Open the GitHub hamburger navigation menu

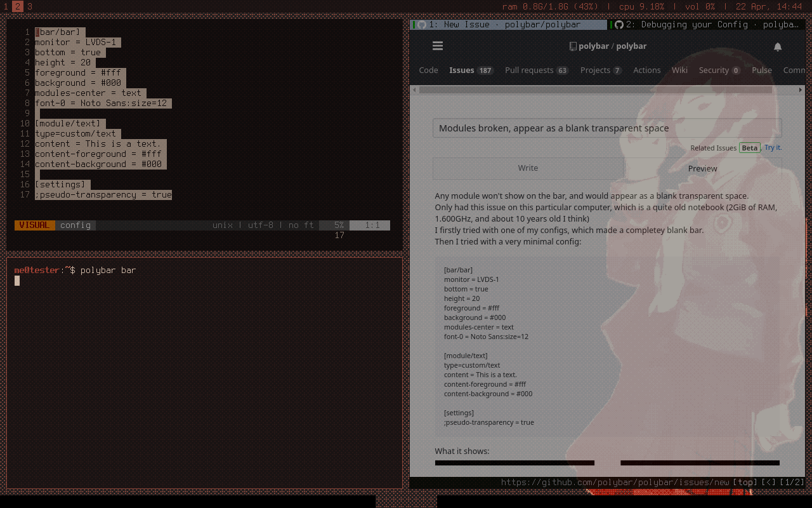[438, 46]
